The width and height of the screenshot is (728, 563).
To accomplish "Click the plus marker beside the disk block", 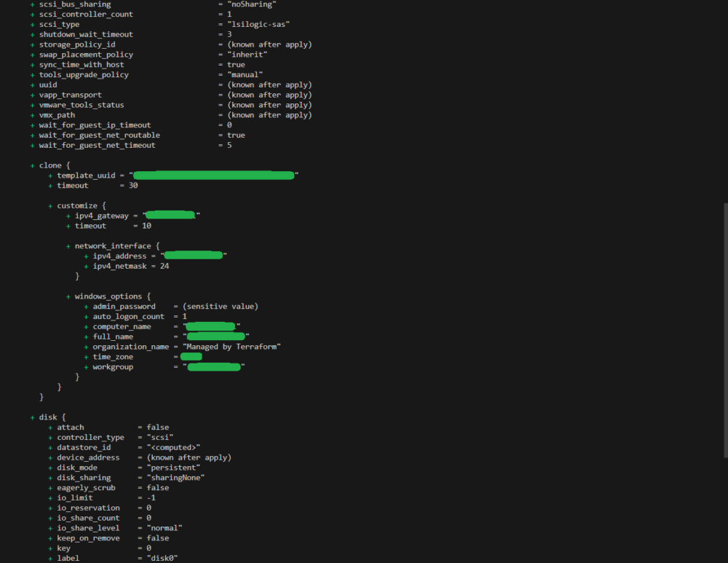I will 32,417.
